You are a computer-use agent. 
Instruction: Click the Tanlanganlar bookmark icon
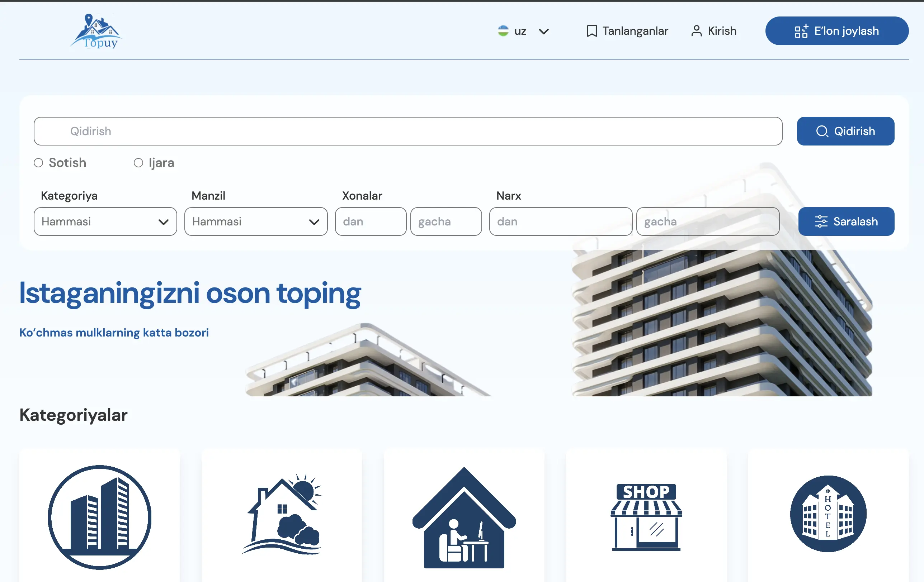[x=591, y=31]
